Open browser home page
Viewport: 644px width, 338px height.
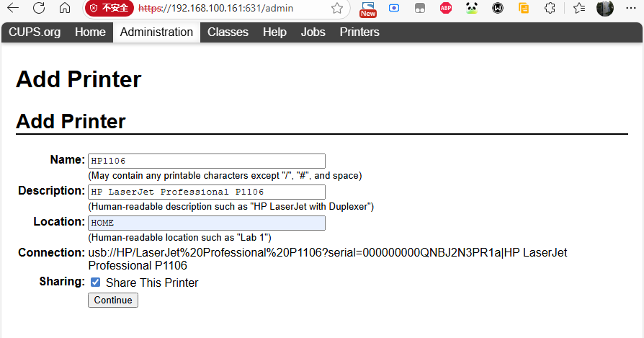point(65,8)
